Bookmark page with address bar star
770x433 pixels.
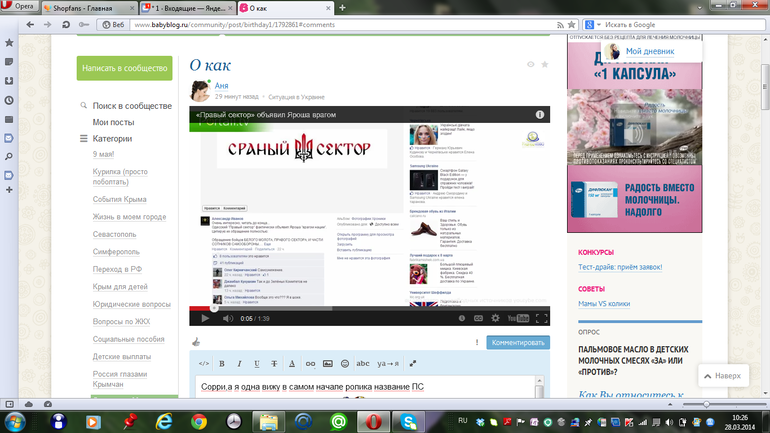click(571, 25)
